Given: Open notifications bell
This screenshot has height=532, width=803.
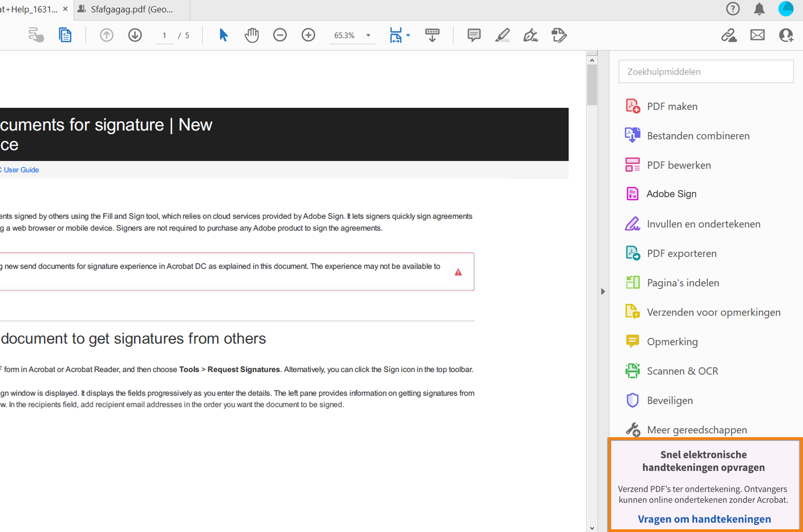Looking at the screenshot, I should 759,9.
